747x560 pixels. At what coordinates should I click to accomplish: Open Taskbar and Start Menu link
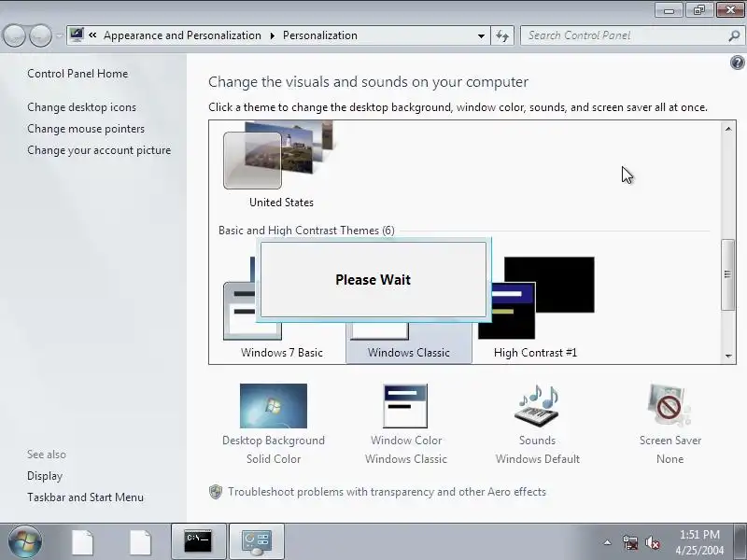(x=85, y=497)
